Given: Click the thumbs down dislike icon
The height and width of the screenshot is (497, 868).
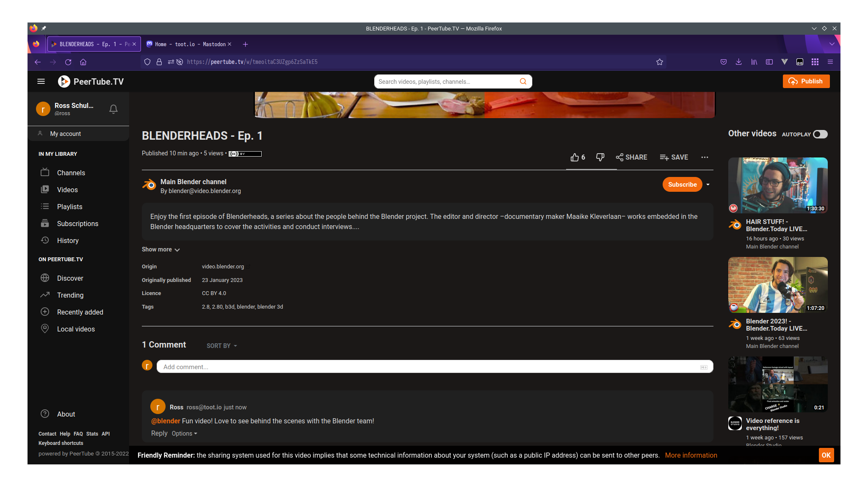Looking at the screenshot, I should [600, 157].
